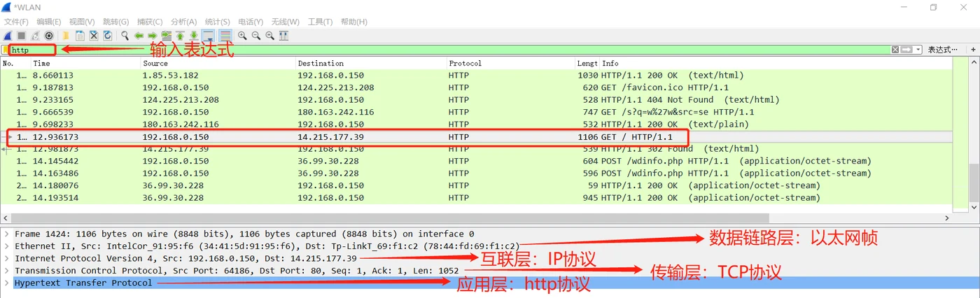Sort by the No. column header

15,63
